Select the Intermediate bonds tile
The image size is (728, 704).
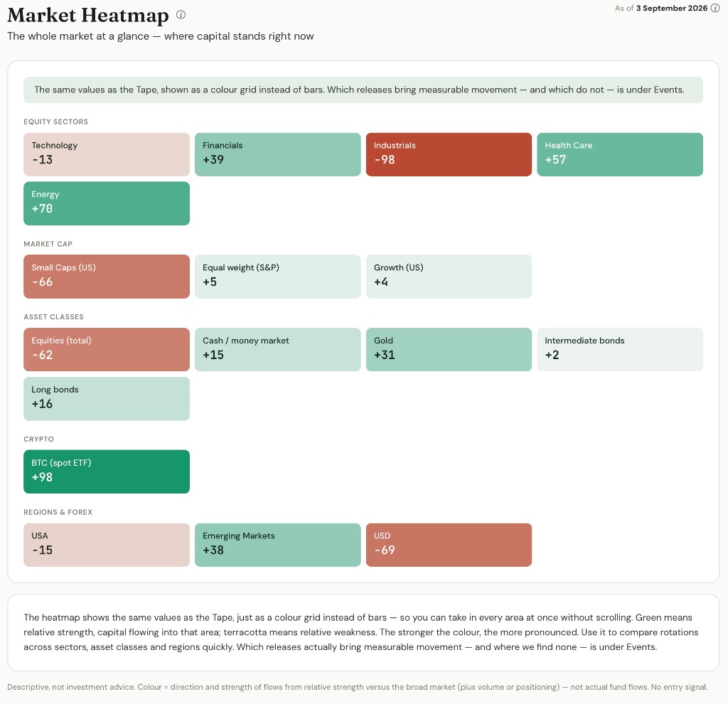pyautogui.click(x=620, y=350)
